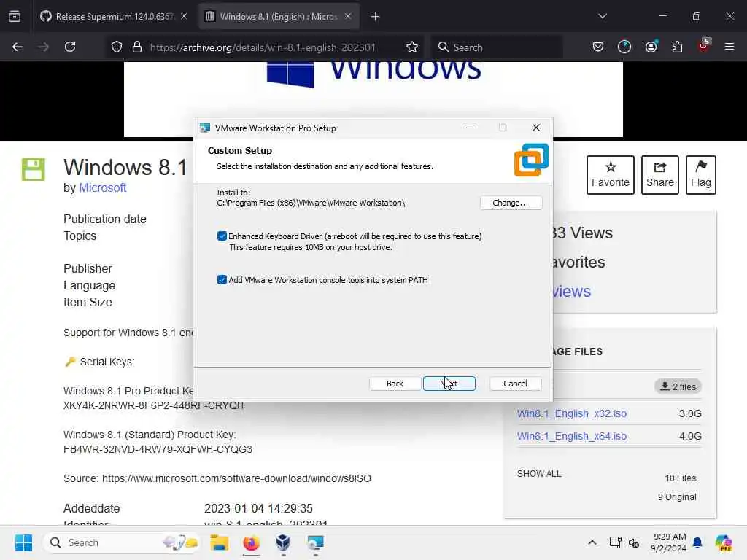This screenshot has height=560, width=747.
Task: Click SHOW ALL download options
Action: pyautogui.click(x=539, y=474)
